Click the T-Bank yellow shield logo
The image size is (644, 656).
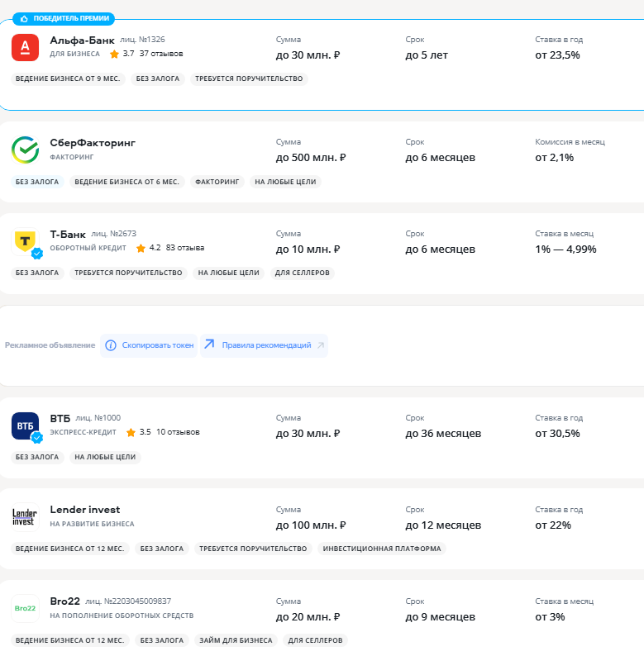[x=25, y=241]
